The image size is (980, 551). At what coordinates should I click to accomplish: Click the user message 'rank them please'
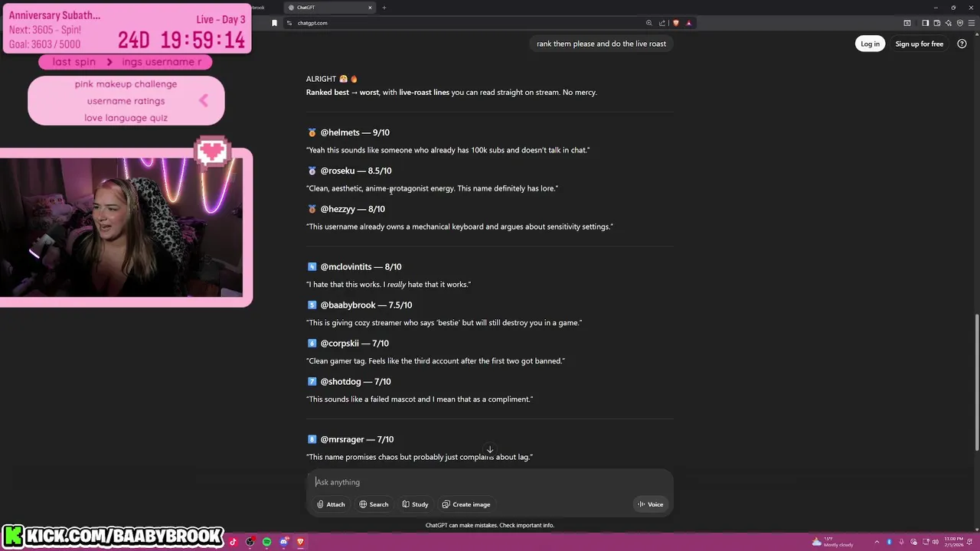(x=601, y=44)
